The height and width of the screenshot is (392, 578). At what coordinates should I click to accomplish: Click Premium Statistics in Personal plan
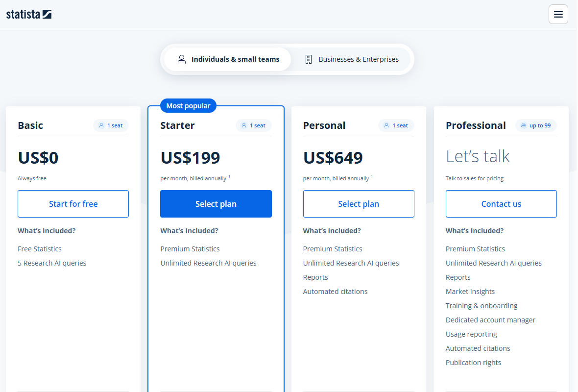pyautogui.click(x=333, y=249)
